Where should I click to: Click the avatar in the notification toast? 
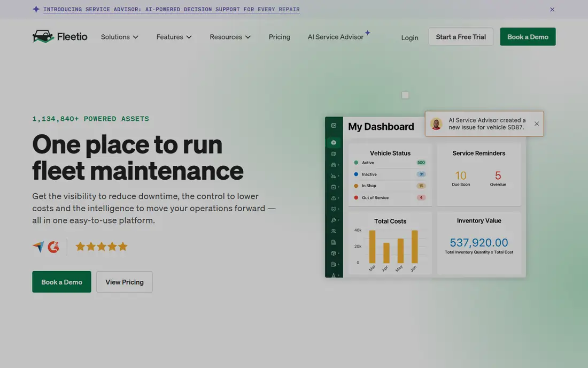tap(436, 124)
